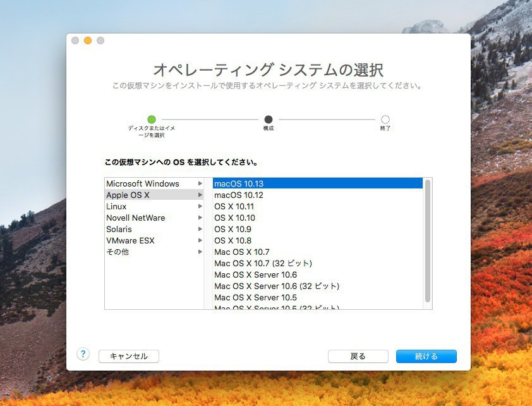Choose OS X 10.8 version
532x406 pixels.
(x=318, y=240)
